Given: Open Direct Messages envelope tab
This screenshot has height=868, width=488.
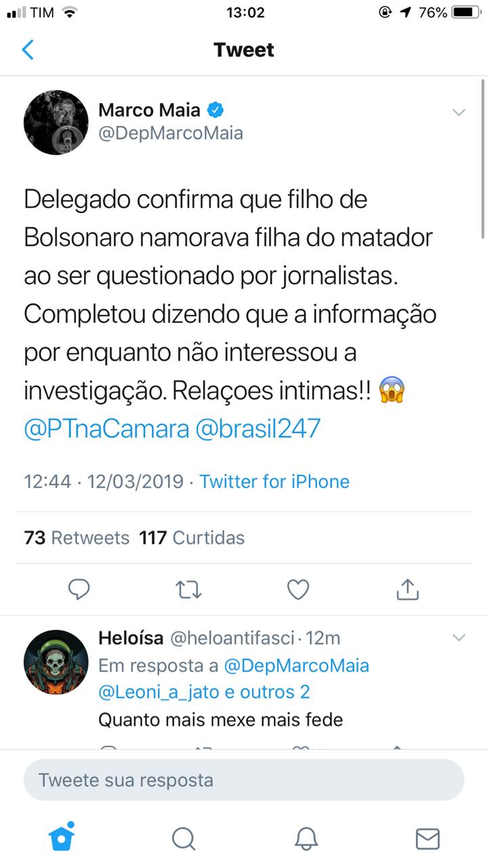Looking at the screenshot, I should click(x=427, y=839).
